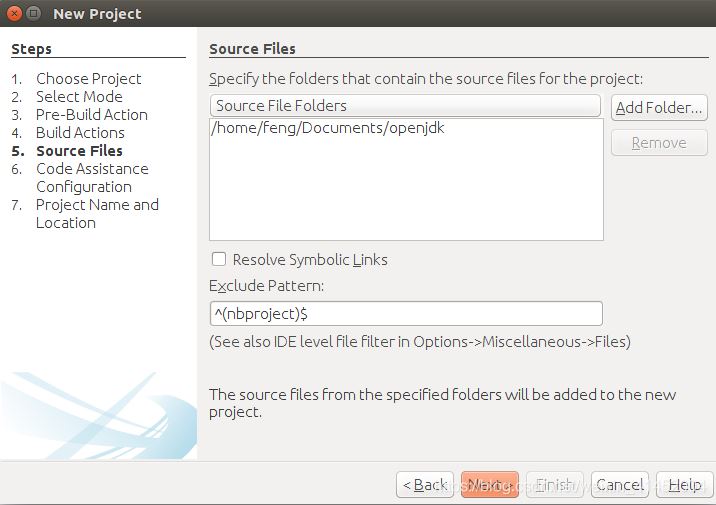Image resolution: width=716 pixels, height=505 pixels.
Task: Click the Source Files step in list
Action: coord(79,151)
